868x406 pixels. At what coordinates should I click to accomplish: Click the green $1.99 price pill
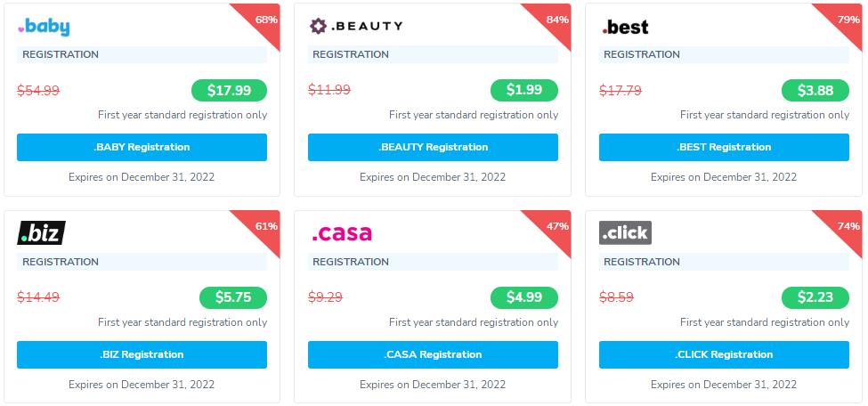pyautogui.click(x=523, y=90)
